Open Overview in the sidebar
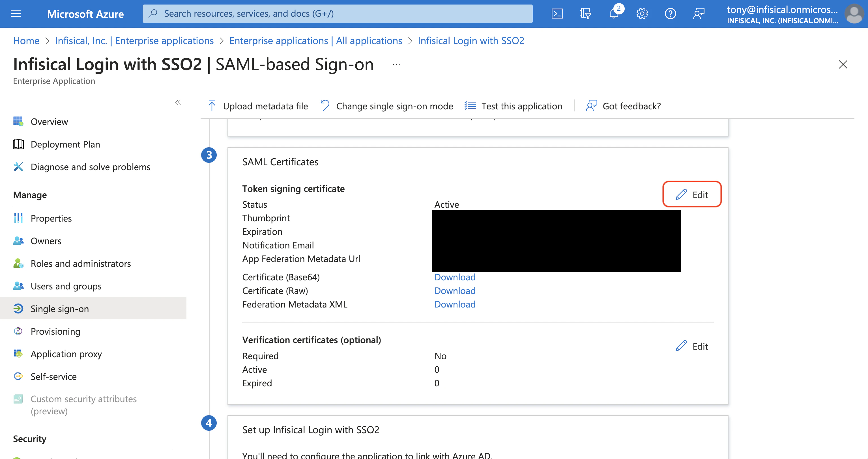The width and height of the screenshot is (868, 459). click(x=49, y=122)
